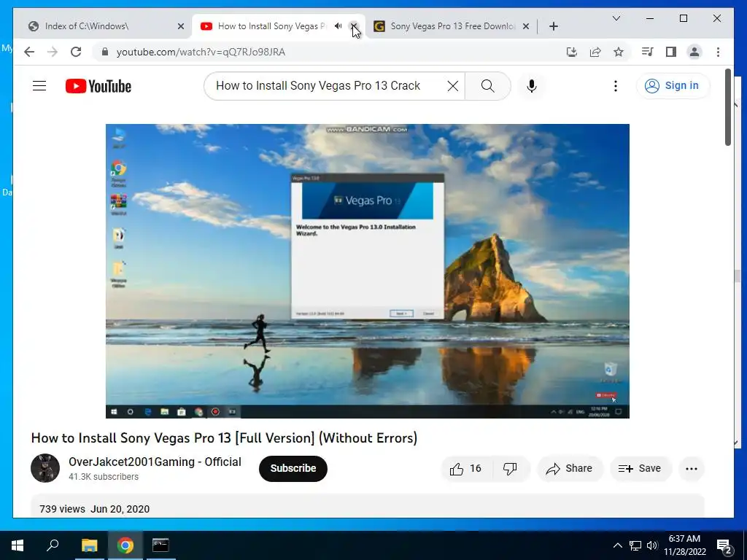The width and height of the screenshot is (747, 560).
Task: Open the clock showing 6:37 AM
Action: 684,545
